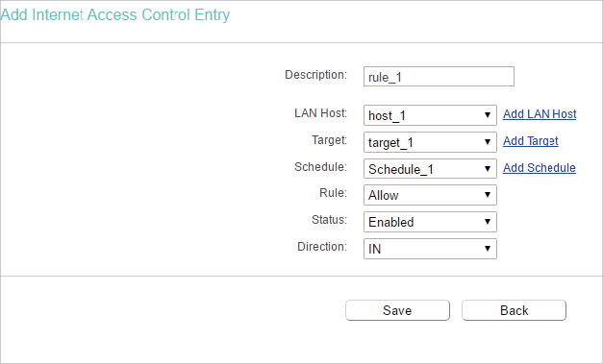
Task: Expand the Status dropdown arrow
Action: tap(488, 222)
